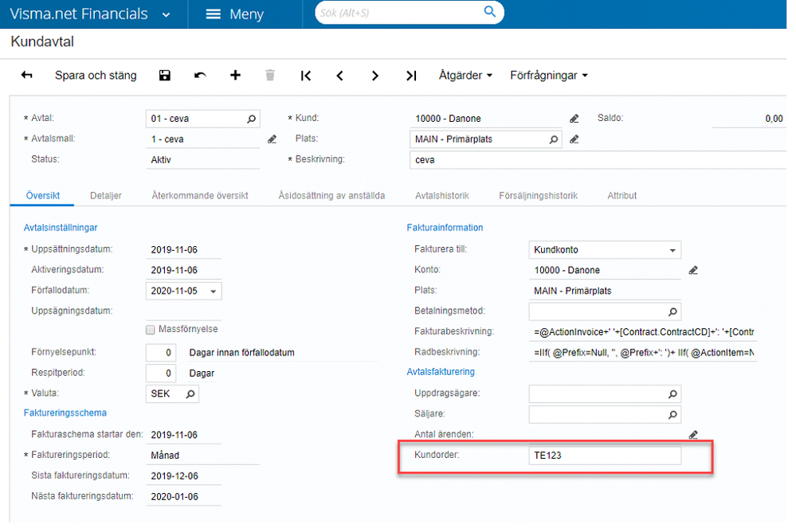This screenshot has height=532, width=796.
Task: Click the hamburger Meny icon
Action: coord(214,14)
